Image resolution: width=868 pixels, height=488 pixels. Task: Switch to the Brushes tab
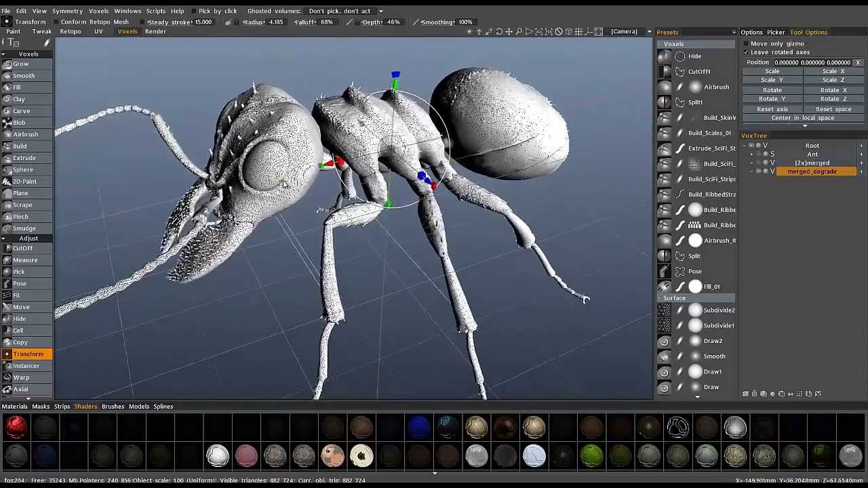click(113, 407)
